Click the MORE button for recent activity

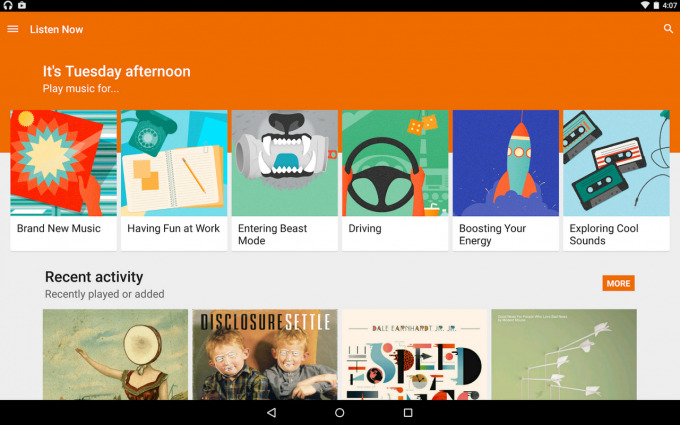[618, 283]
